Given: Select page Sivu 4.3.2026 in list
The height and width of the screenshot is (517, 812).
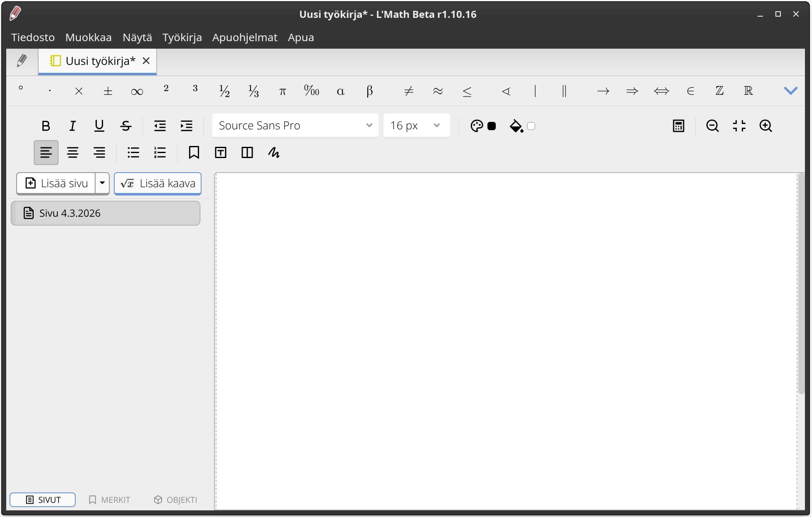Looking at the screenshot, I should pos(106,213).
